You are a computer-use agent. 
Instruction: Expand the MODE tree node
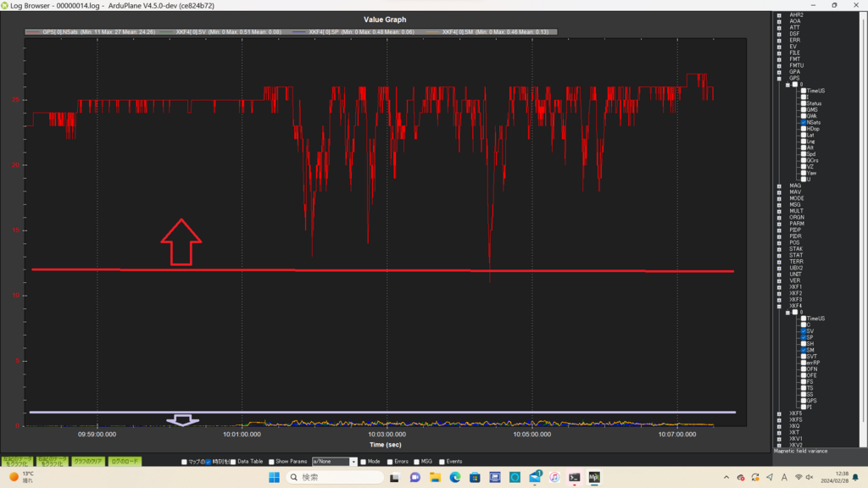click(x=779, y=198)
